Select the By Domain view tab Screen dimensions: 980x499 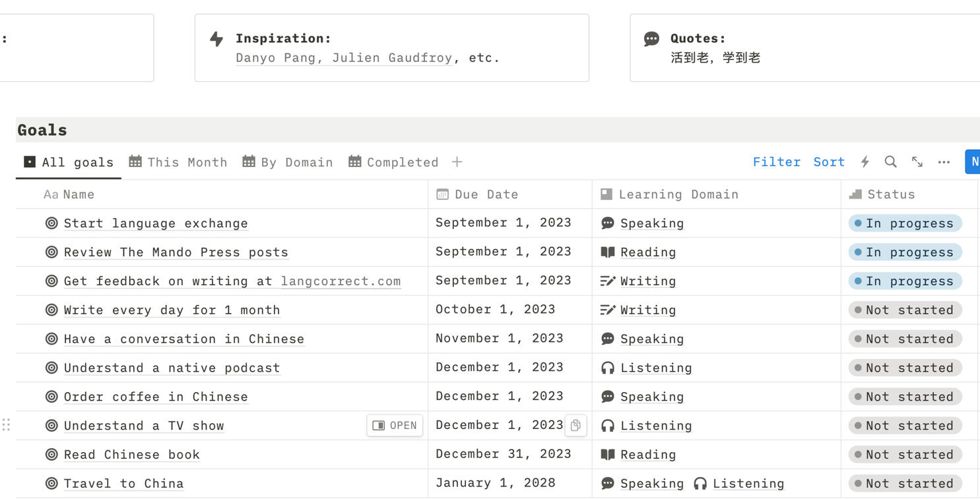pyautogui.click(x=288, y=162)
